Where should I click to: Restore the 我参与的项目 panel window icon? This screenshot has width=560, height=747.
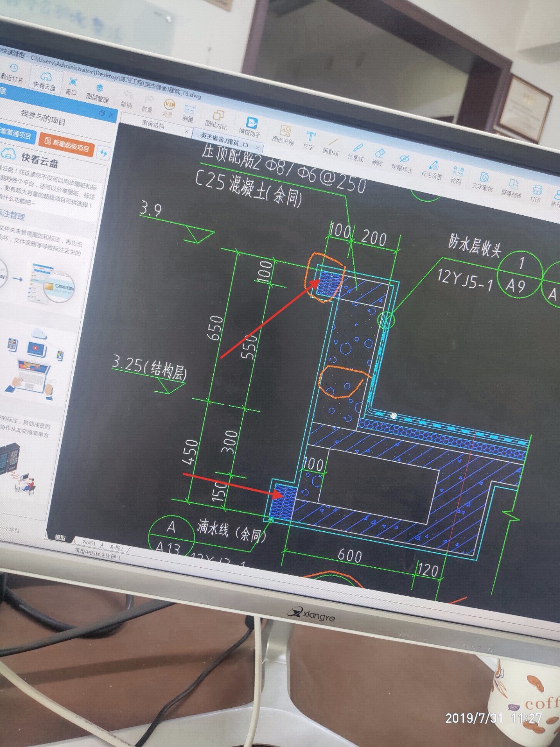102,112
